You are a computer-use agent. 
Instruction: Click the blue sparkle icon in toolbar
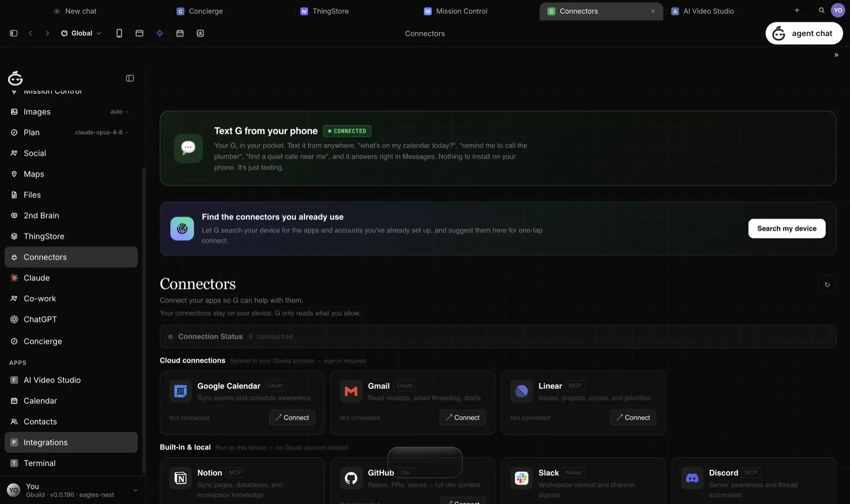(159, 33)
